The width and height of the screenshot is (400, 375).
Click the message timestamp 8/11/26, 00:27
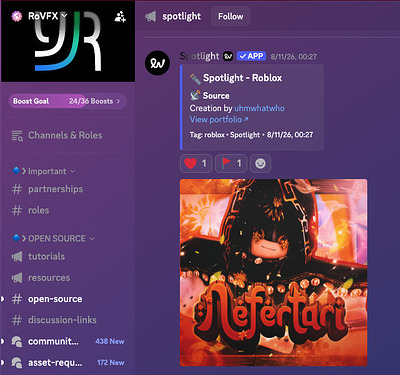(293, 57)
